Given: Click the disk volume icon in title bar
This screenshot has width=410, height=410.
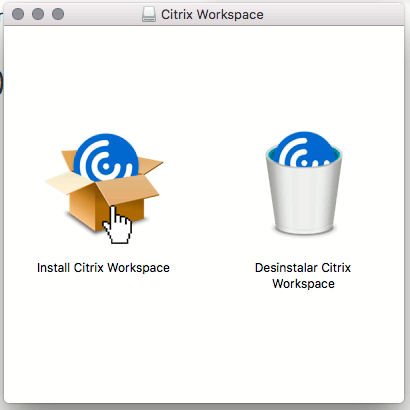Looking at the screenshot, I should pos(149,14).
